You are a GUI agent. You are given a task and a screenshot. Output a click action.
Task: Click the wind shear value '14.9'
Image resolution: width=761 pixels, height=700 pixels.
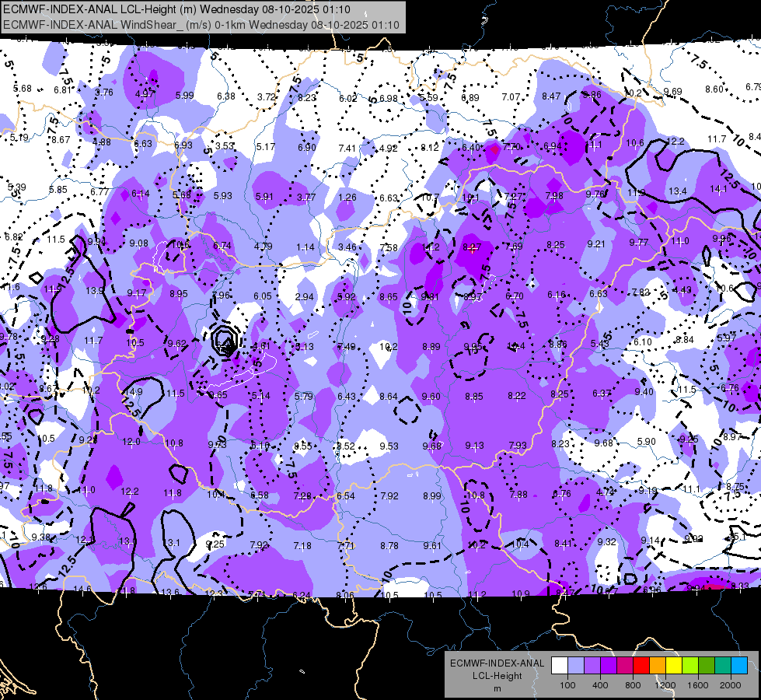click(x=134, y=391)
